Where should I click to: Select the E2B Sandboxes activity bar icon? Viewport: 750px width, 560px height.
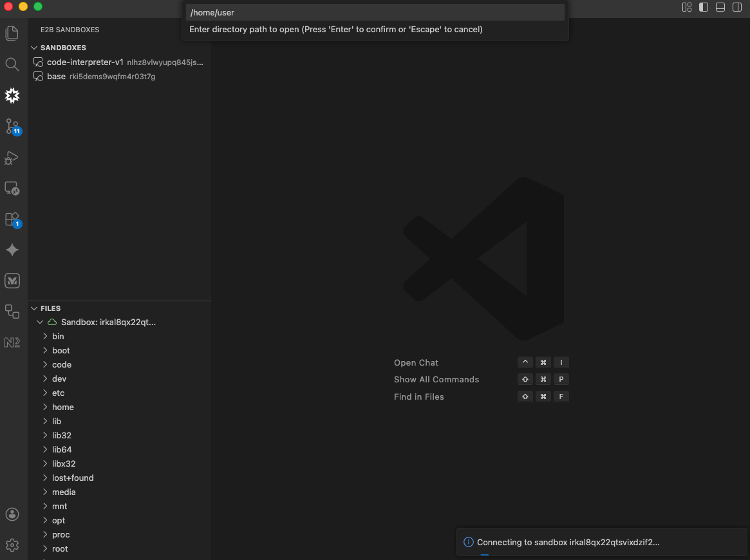[12, 95]
